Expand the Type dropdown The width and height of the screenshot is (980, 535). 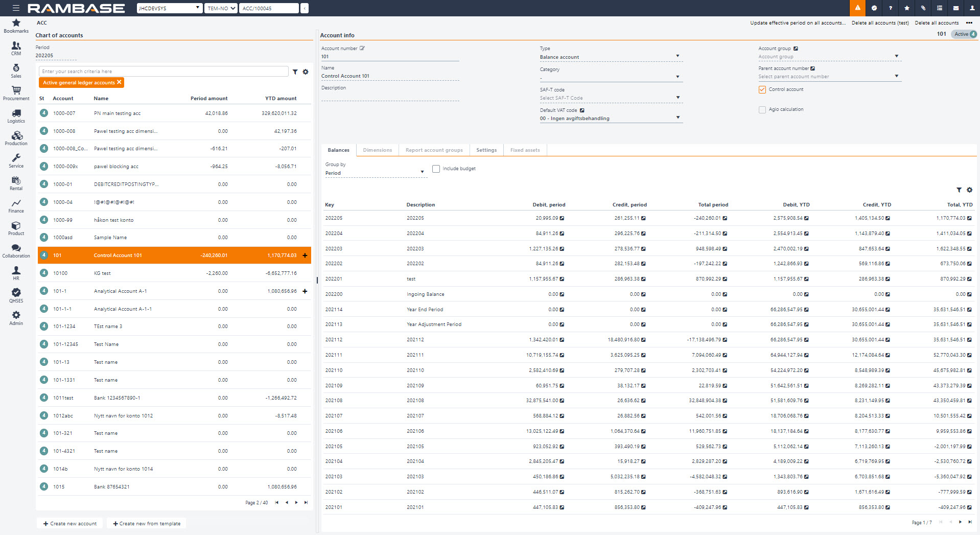(678, 56)
